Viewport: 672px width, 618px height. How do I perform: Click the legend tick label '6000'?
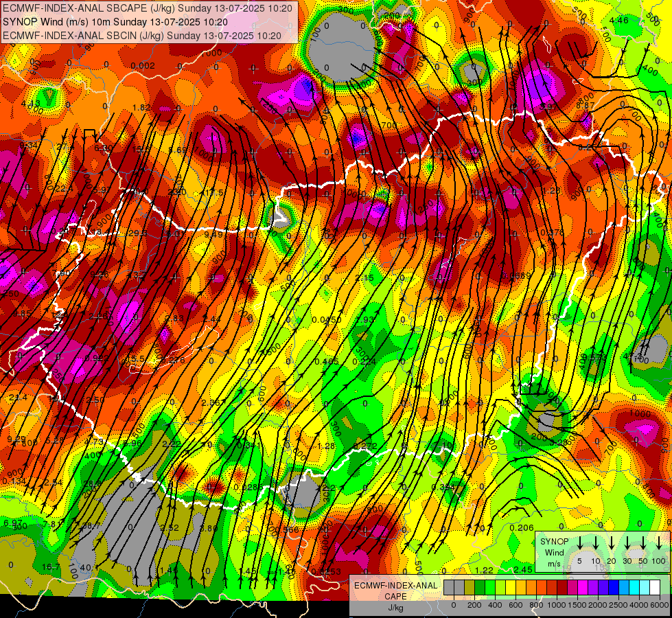tap(660, 605)
